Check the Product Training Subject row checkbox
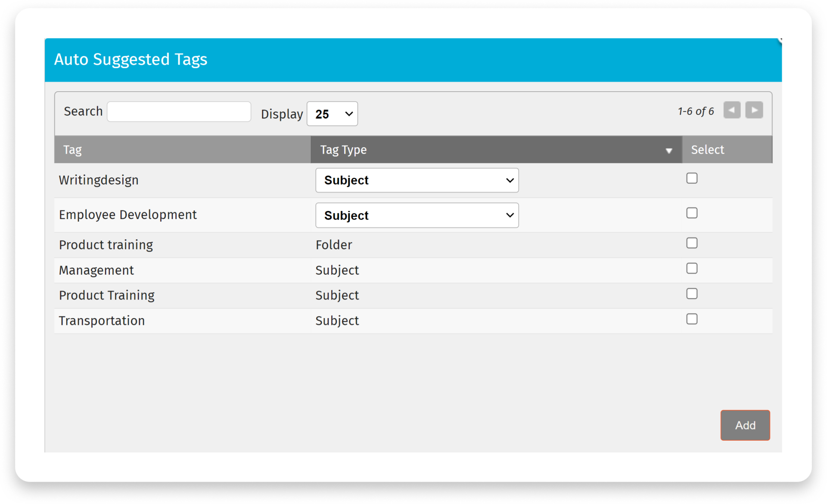Screen dimensions: 827x504 pyautogui.click(x=692, y=294)
